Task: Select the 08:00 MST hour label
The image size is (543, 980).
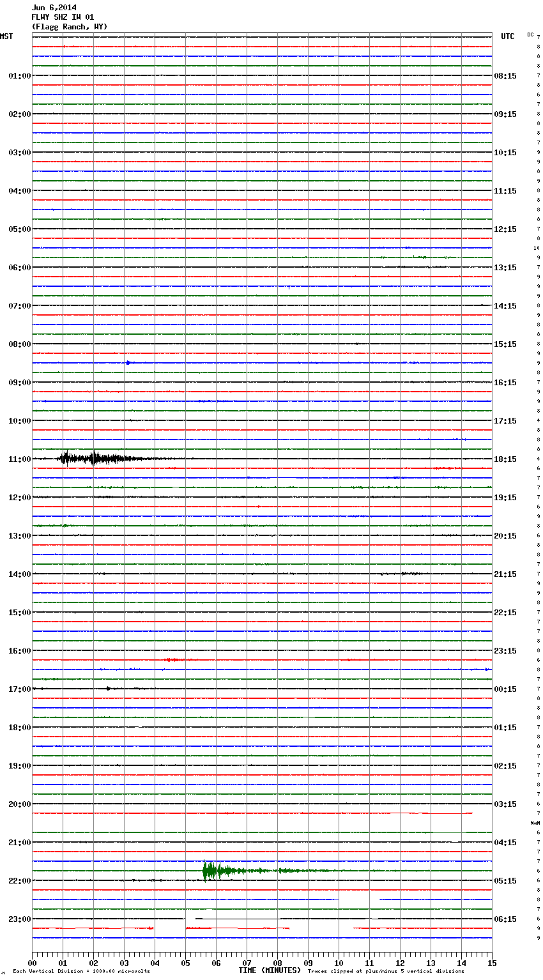Action: [x=20, y=344]
